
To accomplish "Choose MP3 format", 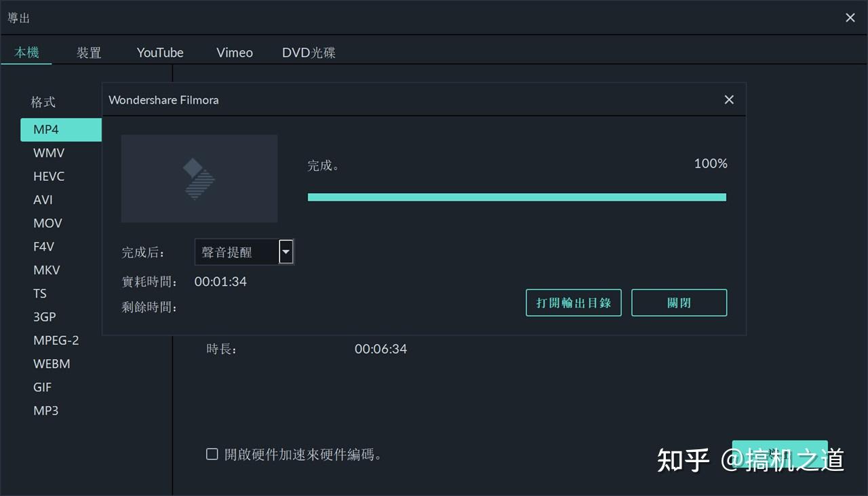I will [46, 411].
